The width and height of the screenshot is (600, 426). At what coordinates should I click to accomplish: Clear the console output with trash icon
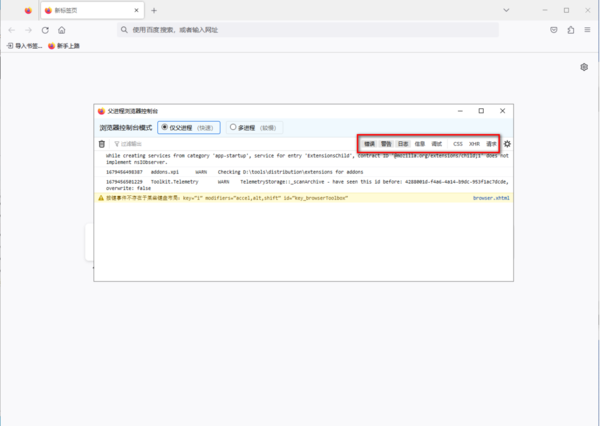[102, 144]
